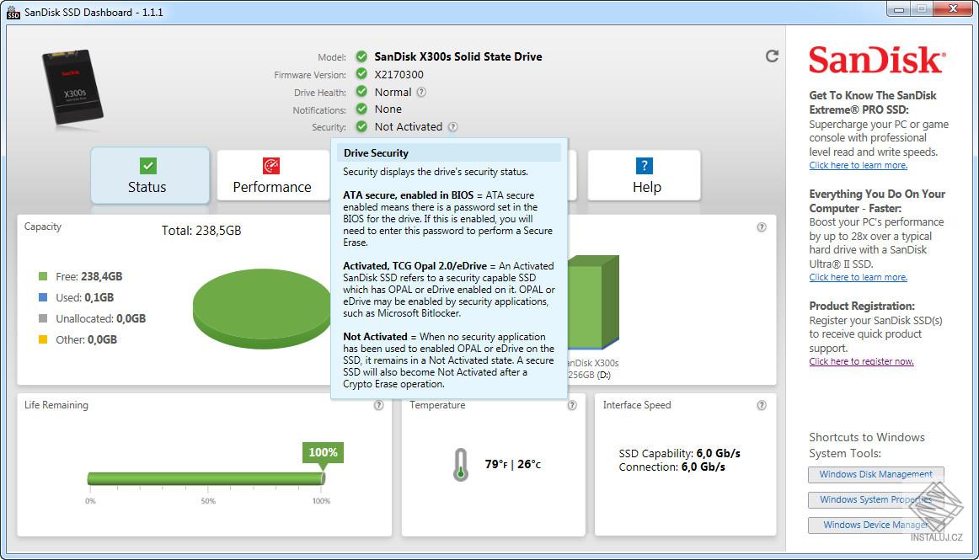The width and height of the screenshot is (979, 560).
Task: Click the SanDisk logo in the sidebar
Action: coord(875,60)
